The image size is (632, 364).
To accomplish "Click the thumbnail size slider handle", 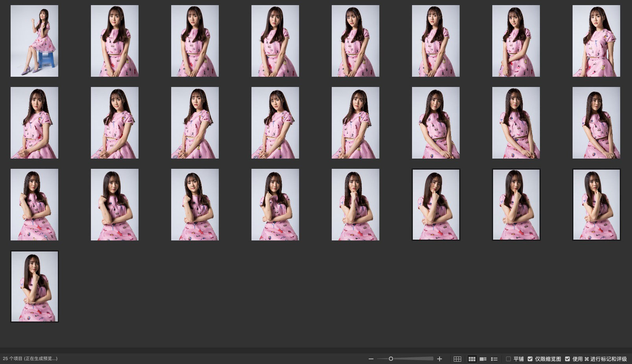I will point(391,358).
